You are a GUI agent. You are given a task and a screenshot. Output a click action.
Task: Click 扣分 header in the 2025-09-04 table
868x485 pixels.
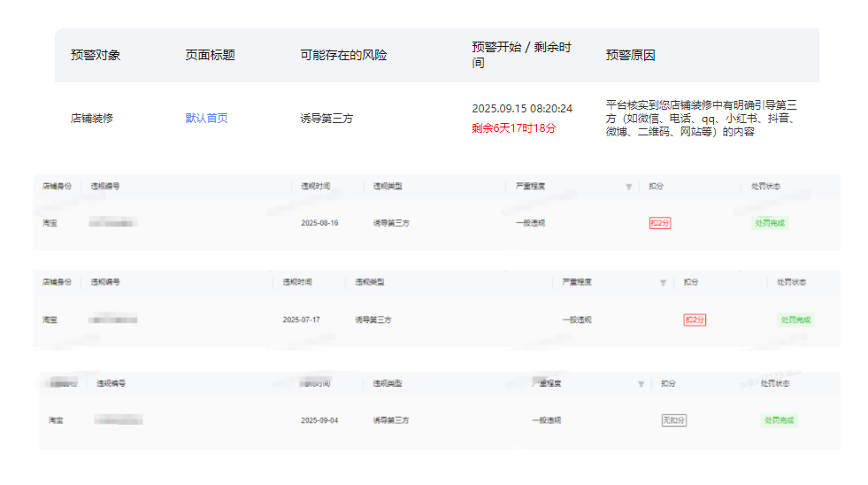(668, 384)
